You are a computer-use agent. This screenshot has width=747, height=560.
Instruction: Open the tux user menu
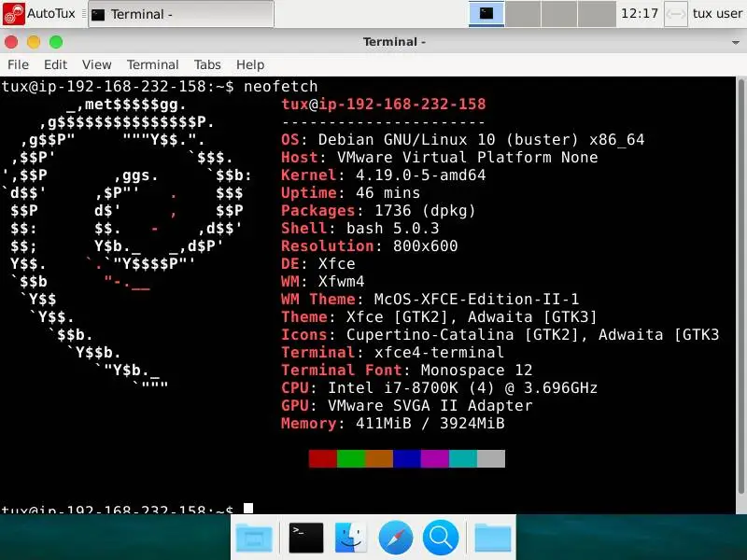717,13
